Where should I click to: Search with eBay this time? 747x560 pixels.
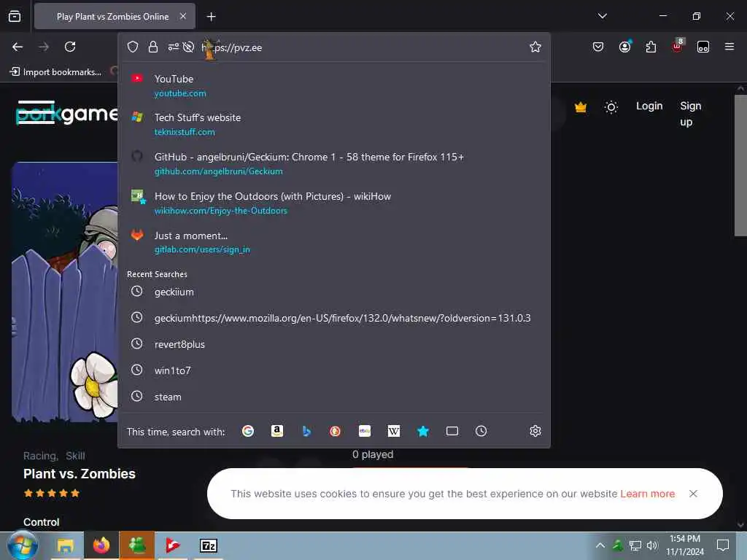[x=365, y=431]
